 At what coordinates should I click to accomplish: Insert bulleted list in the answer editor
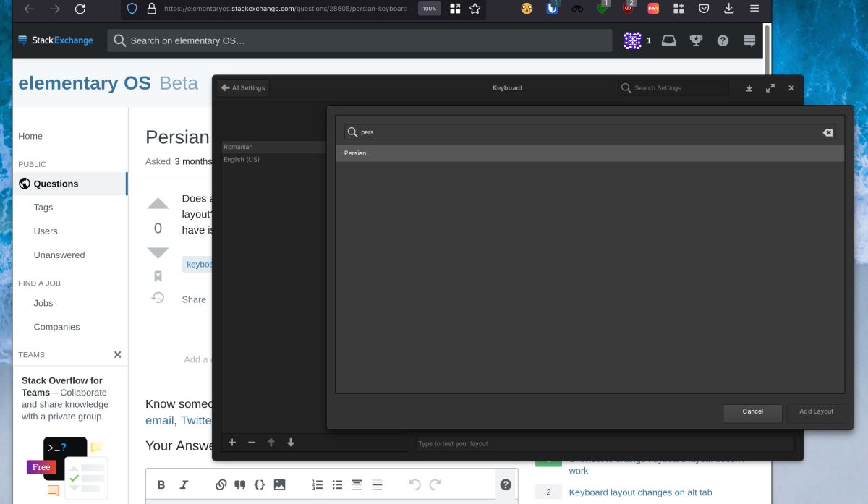tap(337, 484)
